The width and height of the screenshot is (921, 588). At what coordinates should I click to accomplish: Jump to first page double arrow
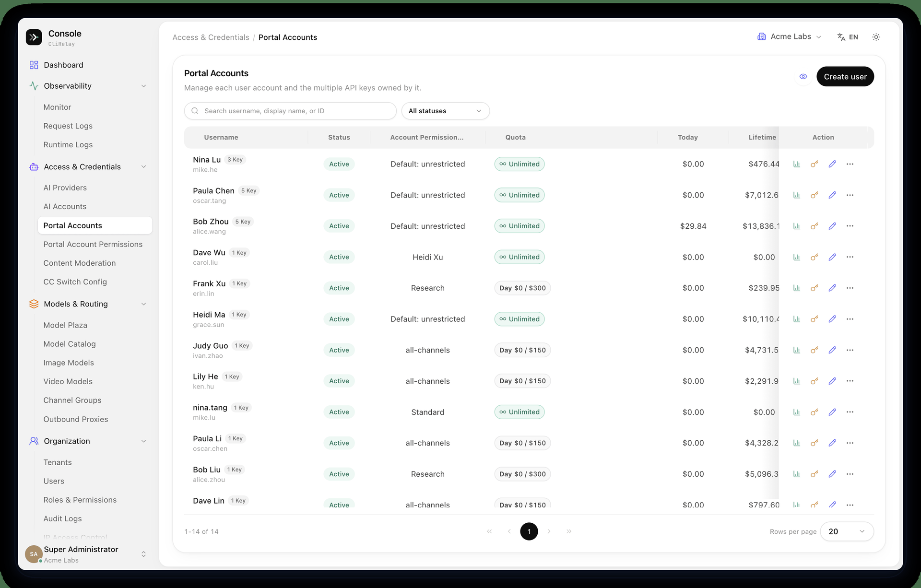point(489,531)
